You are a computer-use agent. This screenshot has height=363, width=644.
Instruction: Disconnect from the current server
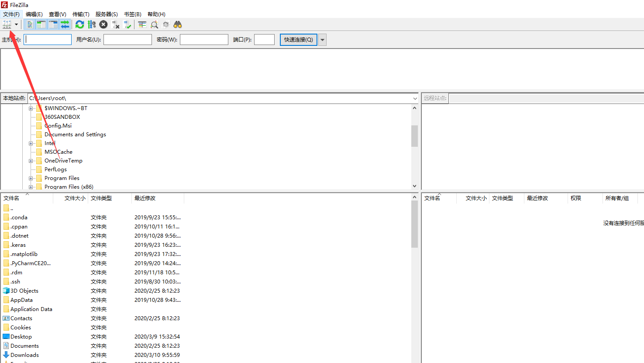[x=116, y=24]
